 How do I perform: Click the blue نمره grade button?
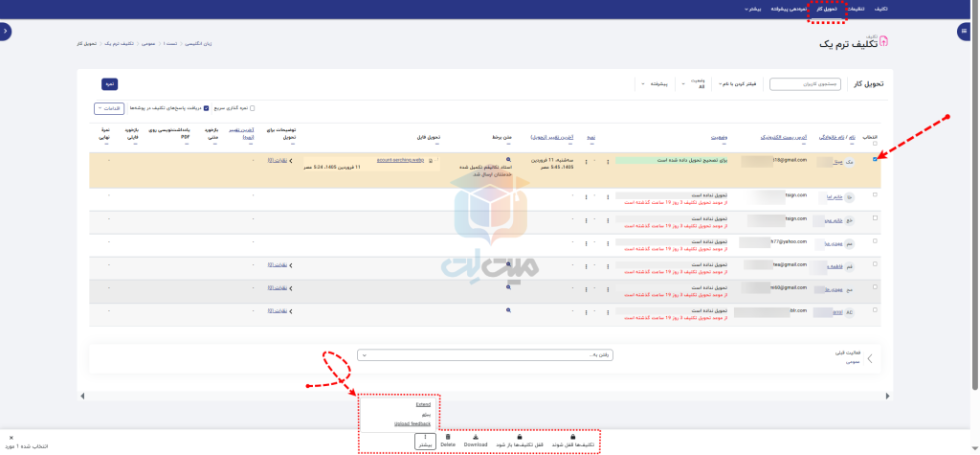(x=109, y=84)
